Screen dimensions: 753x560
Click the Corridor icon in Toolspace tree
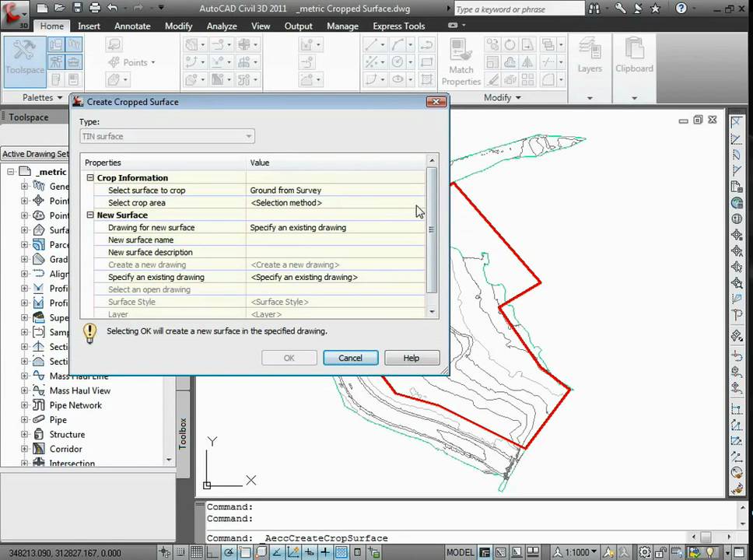pyautogui.click(x=38, y=449)
